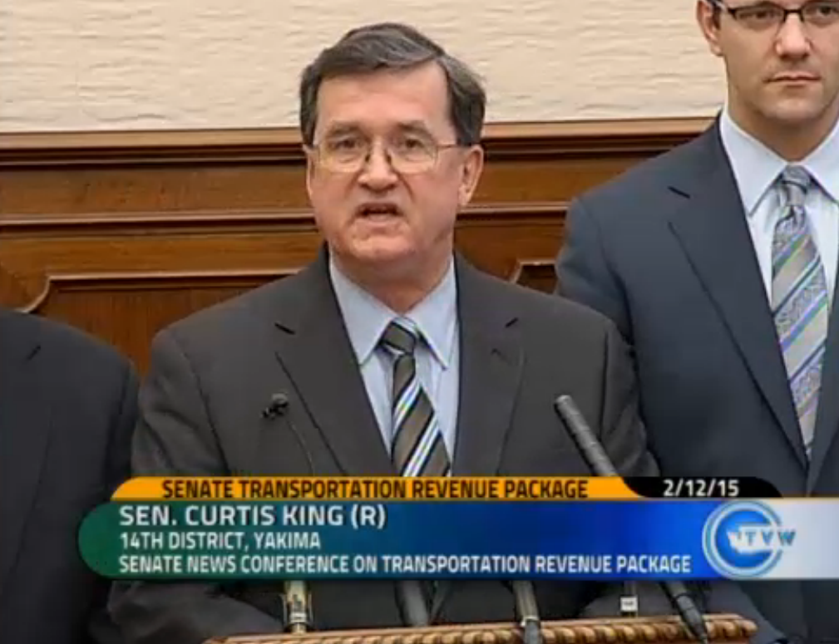Click the carved wooden podium edge
Image resolution: width=839 pixels, height=644 pixels.
coord(482,630)
